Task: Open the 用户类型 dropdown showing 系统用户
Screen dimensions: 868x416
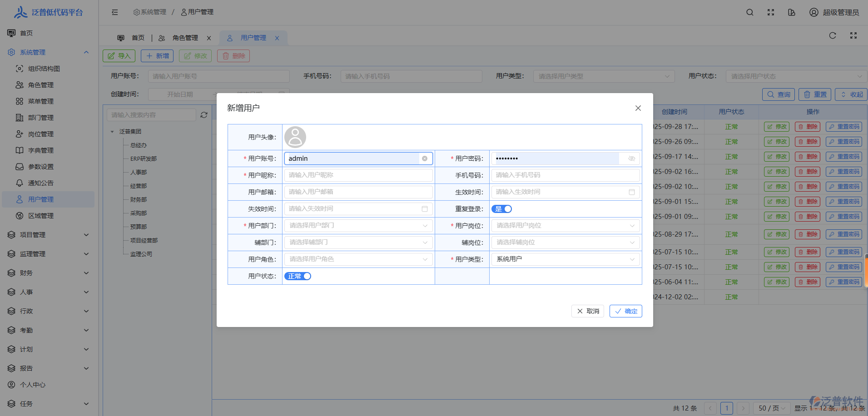Action: pos(565,259)
